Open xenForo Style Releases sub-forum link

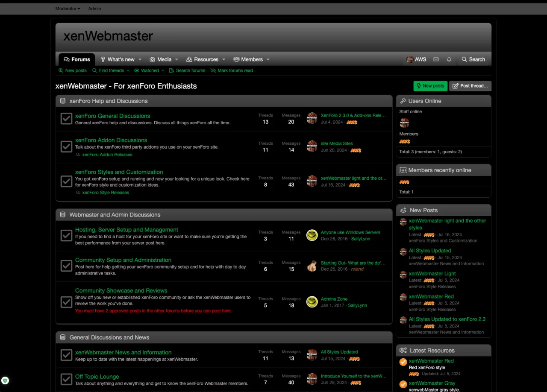(106, 193)
